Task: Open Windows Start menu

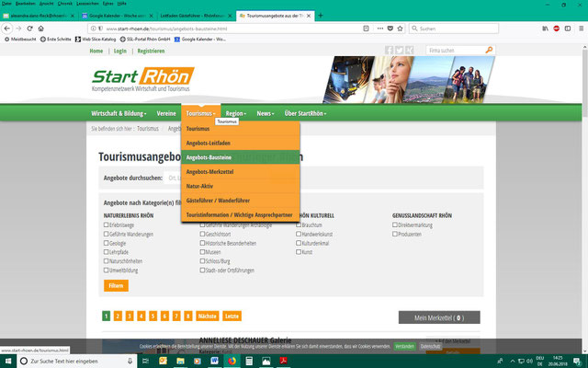Action: tap(8, 361)
